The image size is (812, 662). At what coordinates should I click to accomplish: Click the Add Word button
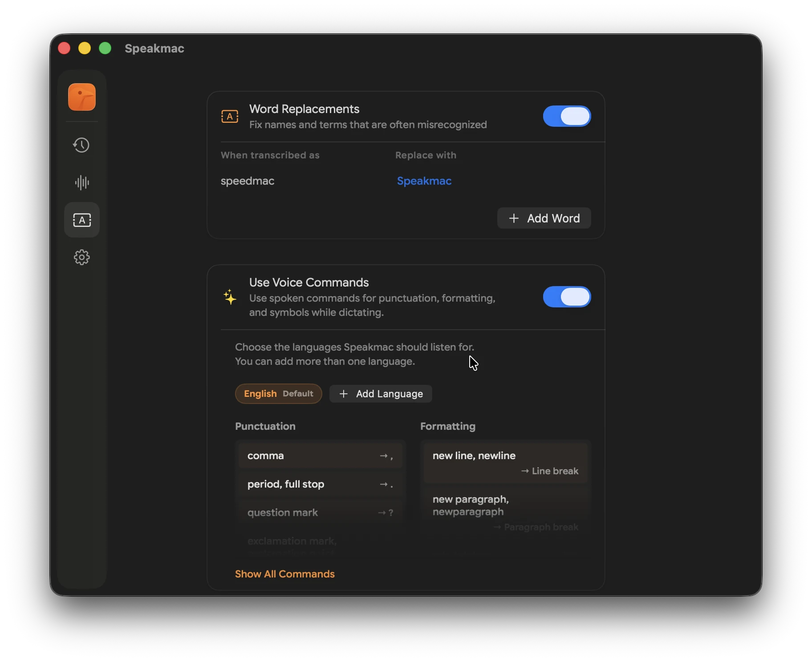click(x=544, y=218)
